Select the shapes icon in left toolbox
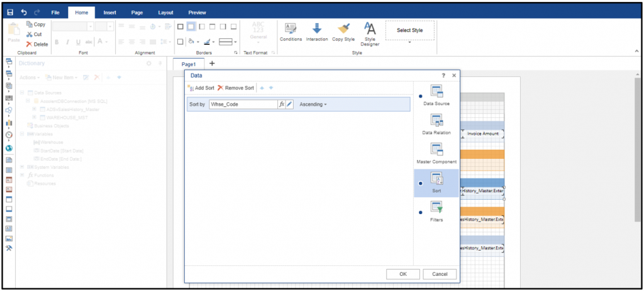This screenshot has height=291, width=644. click(x=9, y=110)
